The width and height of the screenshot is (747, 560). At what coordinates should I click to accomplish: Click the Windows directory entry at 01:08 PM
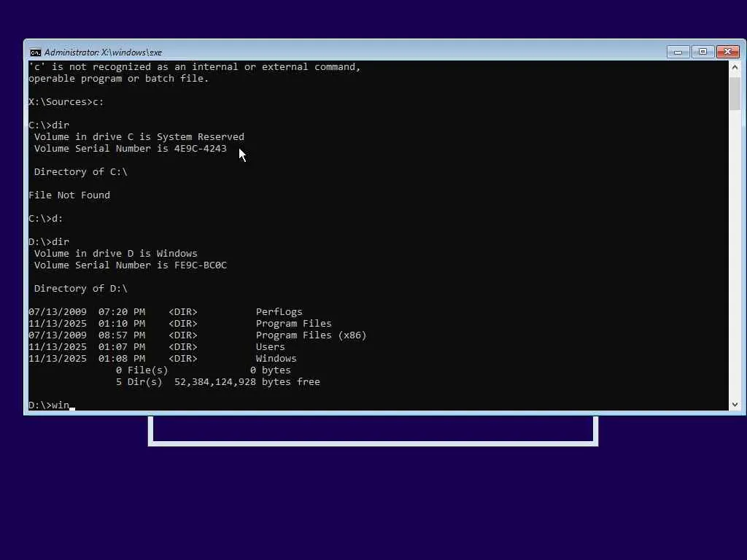pos(163,359)
